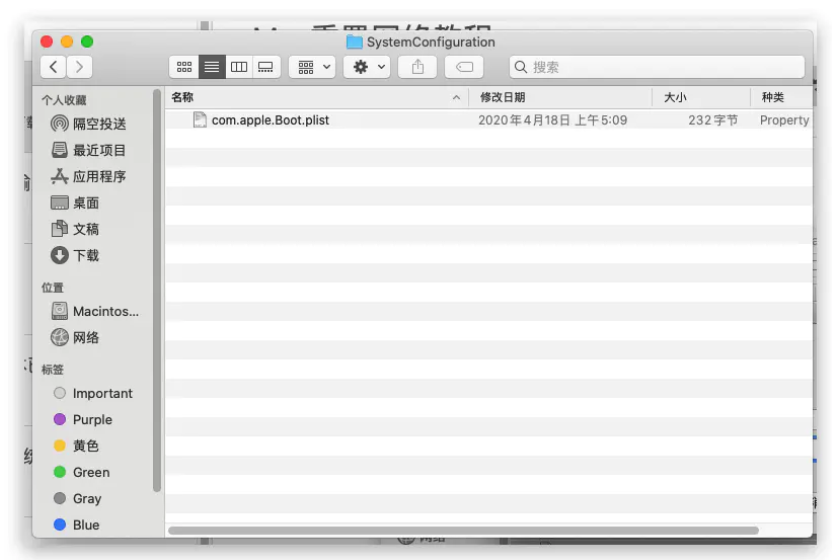
Task: Select list view mode button
Action: (x=211, y=67)
